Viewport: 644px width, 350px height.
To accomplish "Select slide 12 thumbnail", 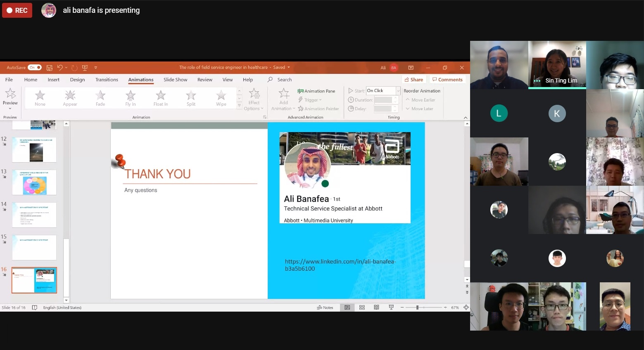I will [34, 150].
